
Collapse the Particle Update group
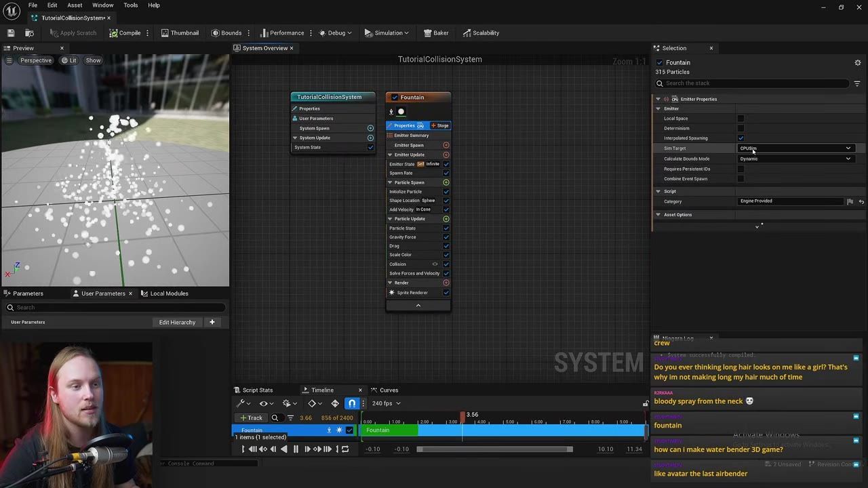390,219
